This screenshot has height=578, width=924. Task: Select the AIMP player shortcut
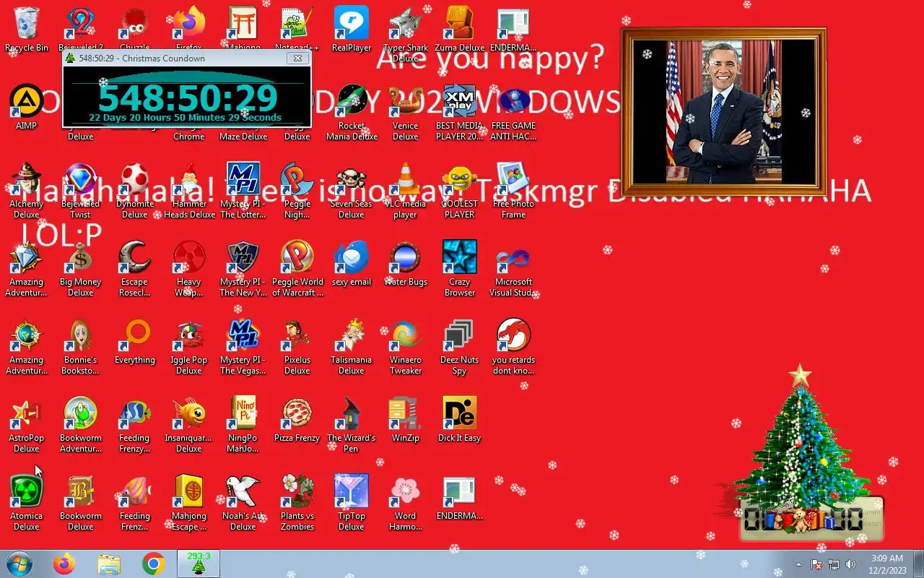pos(27,107)
